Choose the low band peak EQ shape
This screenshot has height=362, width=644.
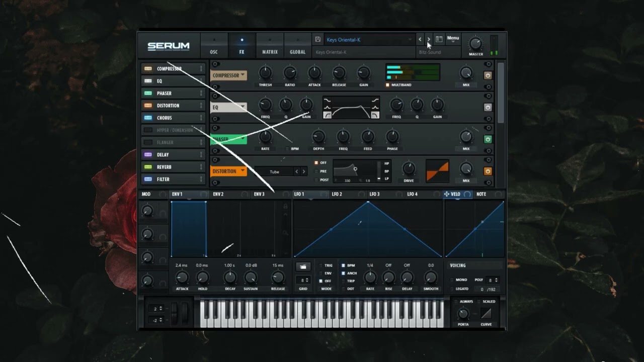327,108
